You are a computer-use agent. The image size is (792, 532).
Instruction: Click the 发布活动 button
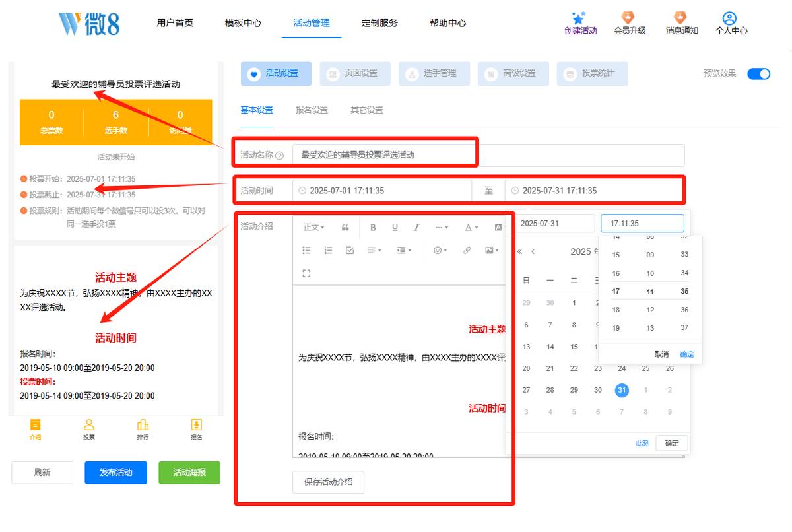pos(115,473)
